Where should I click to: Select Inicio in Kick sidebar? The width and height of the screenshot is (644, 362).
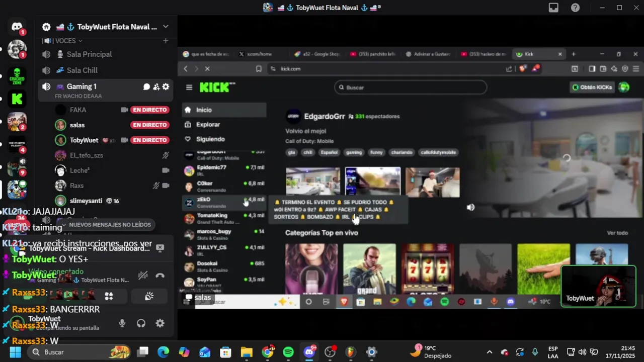224,110
